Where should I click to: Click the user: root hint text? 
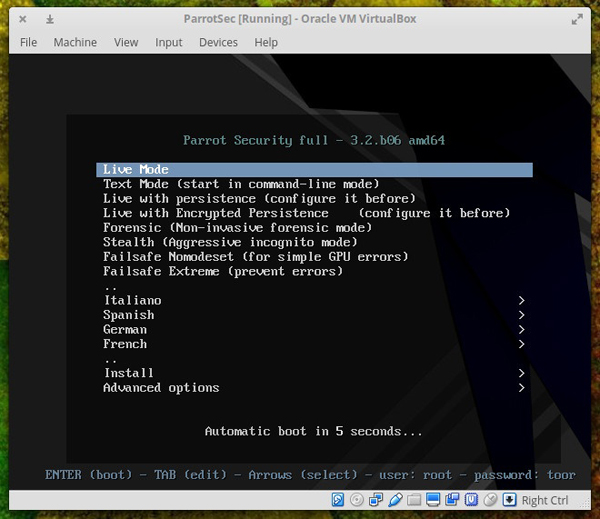pyautogui.click(x=415, y=475)
